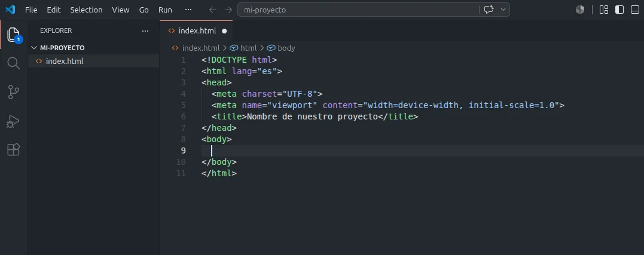This screenshot has height=255, width=644.
Task: Click line number 1 in the gutter
Action: coord(183,60)
